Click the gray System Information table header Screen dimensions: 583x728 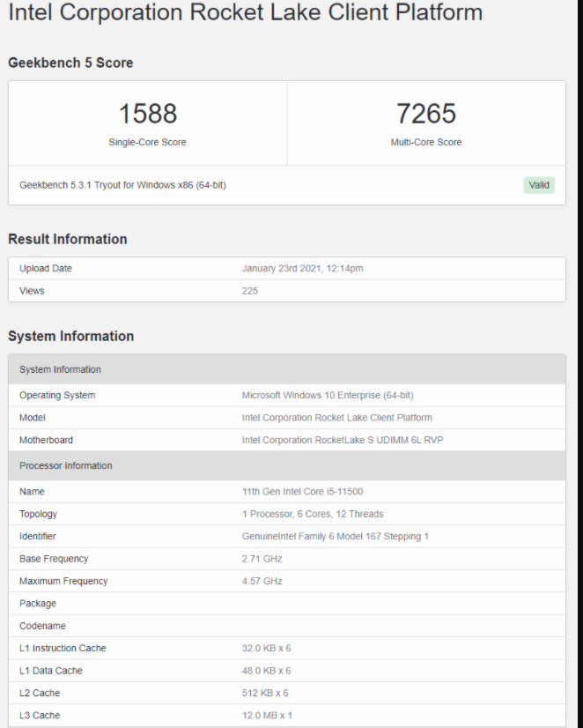coord(287,369)
